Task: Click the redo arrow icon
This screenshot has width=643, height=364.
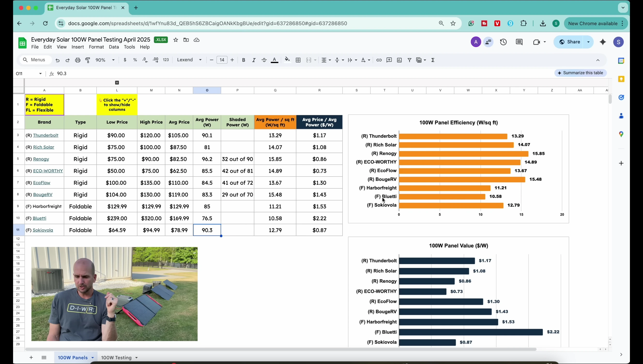Action: pyautogui.click(x=68, y=60)
